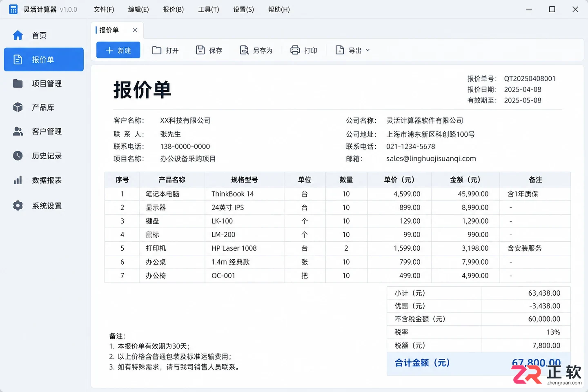Select the 报价单 tab label
The height and width of the screenshot is (392, 588).
109,30
